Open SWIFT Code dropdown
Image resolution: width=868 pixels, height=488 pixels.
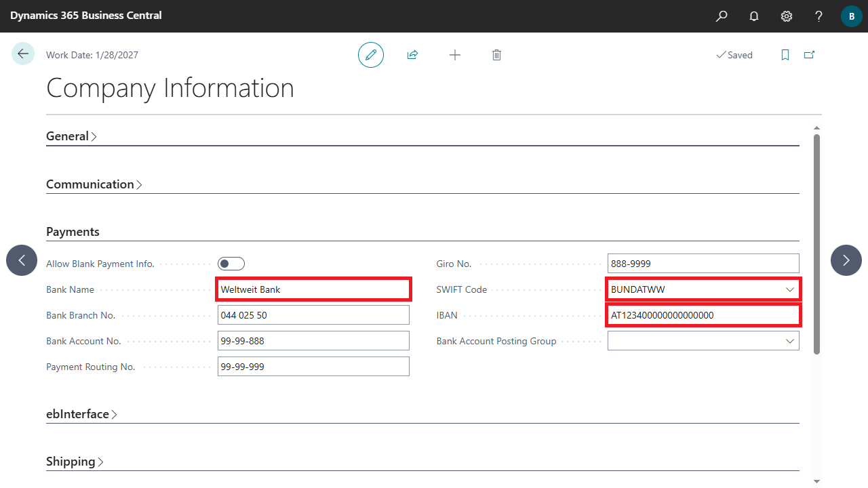pos(790,289)
